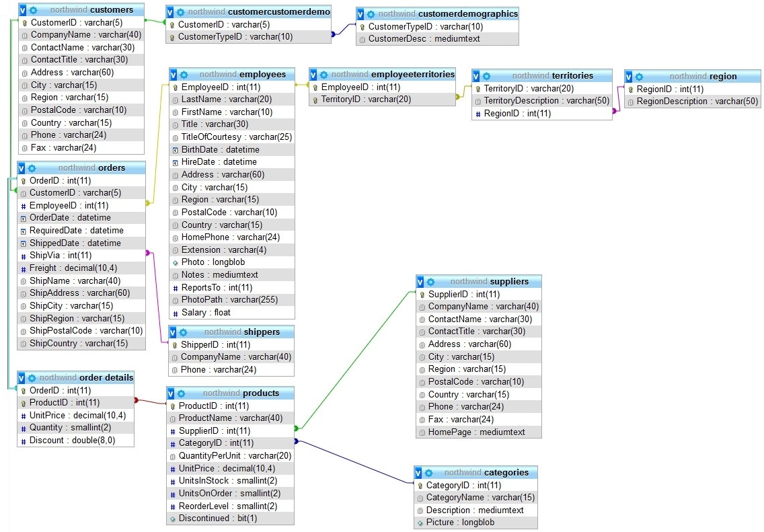Collapse the employees table column list
The height and width of the screenshot is (532, 764).
click(173, 75)
